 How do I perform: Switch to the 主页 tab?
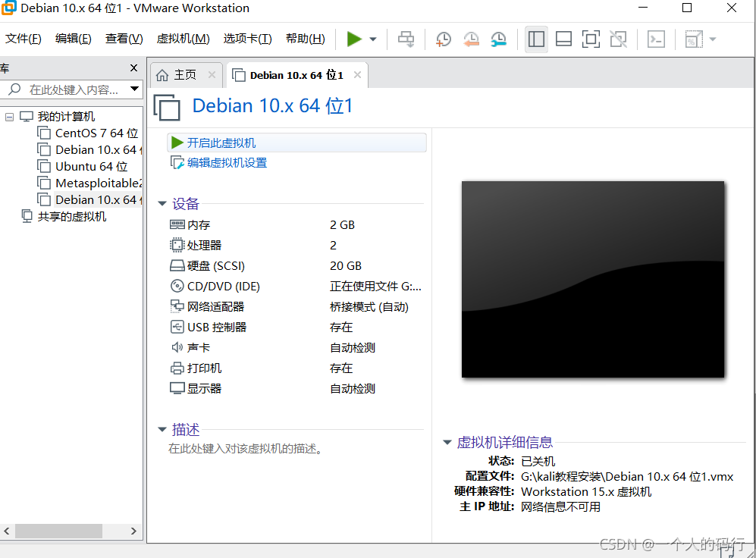(185, 75)
